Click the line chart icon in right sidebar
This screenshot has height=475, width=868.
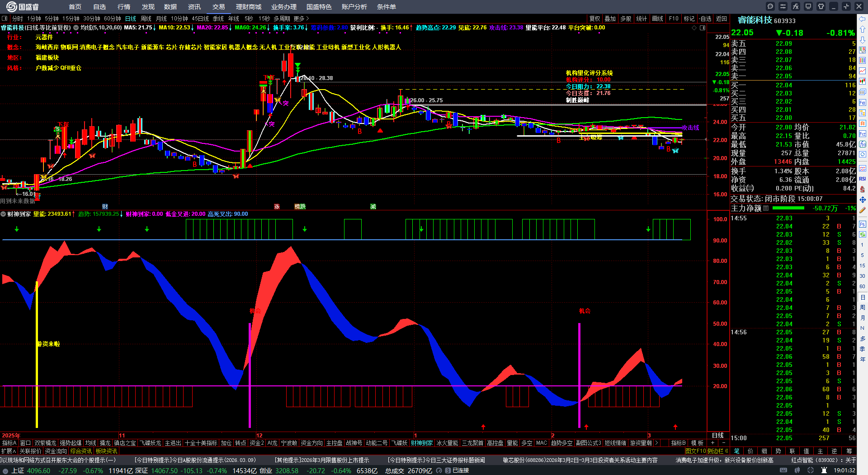pyautogui.click(x=863, y=71)
